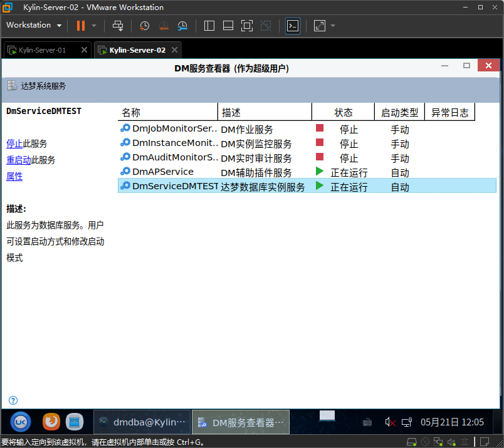504x448 pixels.
Task: Open the file manager taskbar icon
Action: (75, 422)
